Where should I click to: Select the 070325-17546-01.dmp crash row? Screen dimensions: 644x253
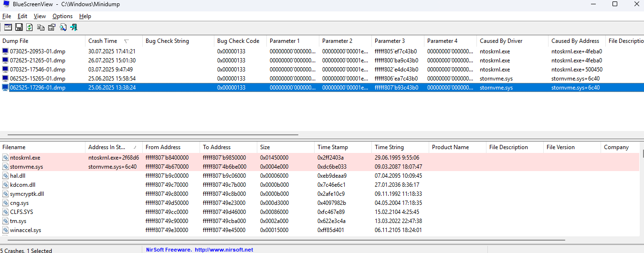point(322,70)
